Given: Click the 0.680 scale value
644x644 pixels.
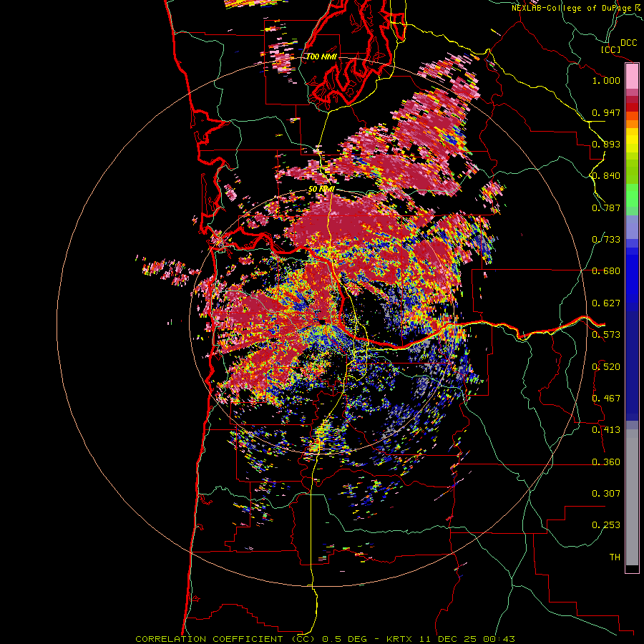Looking at the screenshot, I should click(606, 271).
